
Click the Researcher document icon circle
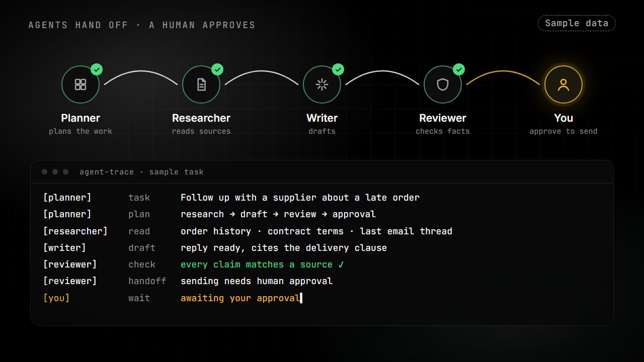point(201,84)
